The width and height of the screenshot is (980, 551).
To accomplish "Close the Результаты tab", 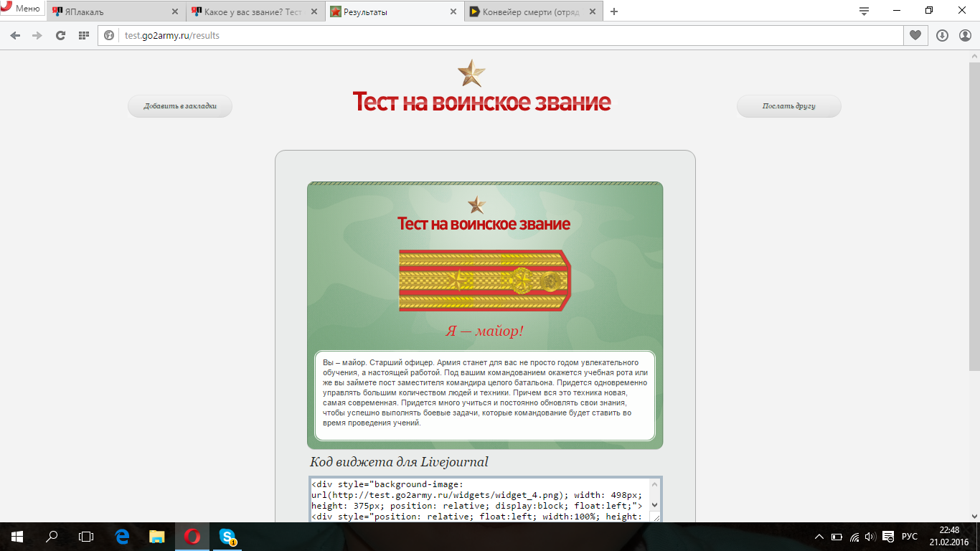I will [453, 11].
